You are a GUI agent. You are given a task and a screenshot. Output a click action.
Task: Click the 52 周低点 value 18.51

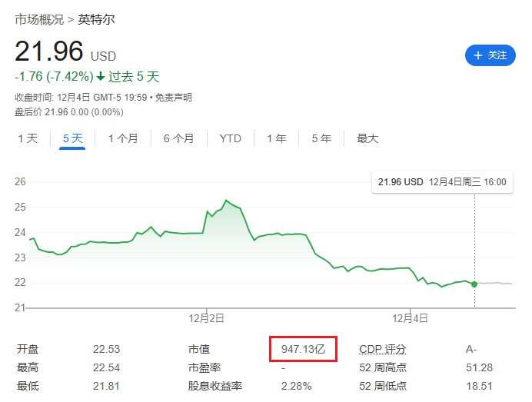tap(479, 386)
